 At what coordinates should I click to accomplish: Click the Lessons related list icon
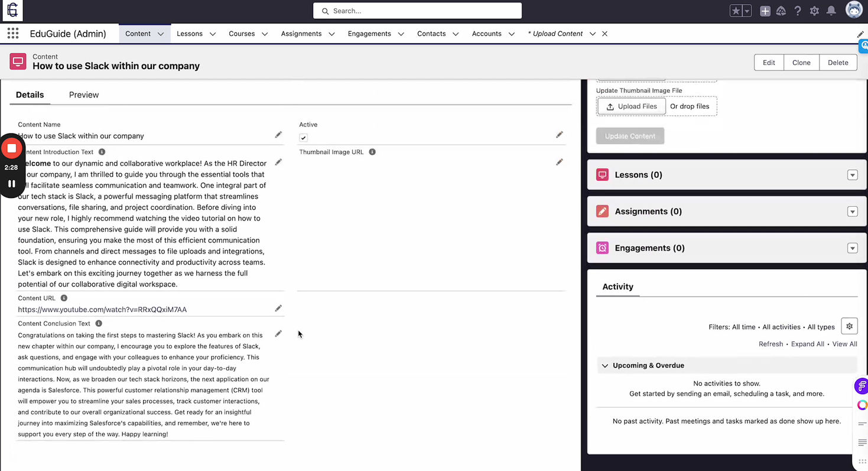[x=602, y=175]
